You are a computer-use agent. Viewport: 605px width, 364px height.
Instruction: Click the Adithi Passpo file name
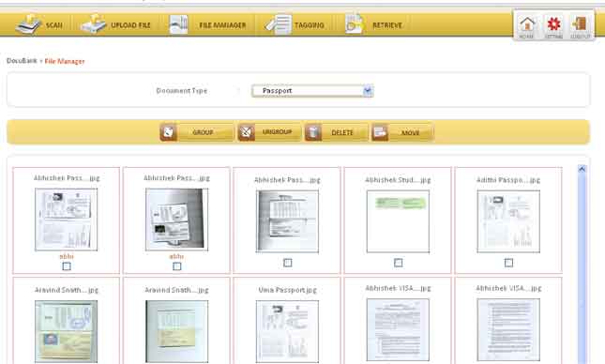pos(508,180)
